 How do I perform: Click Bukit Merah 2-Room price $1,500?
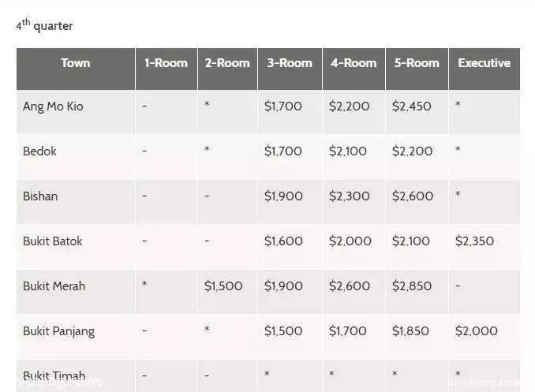click(223, 286)
